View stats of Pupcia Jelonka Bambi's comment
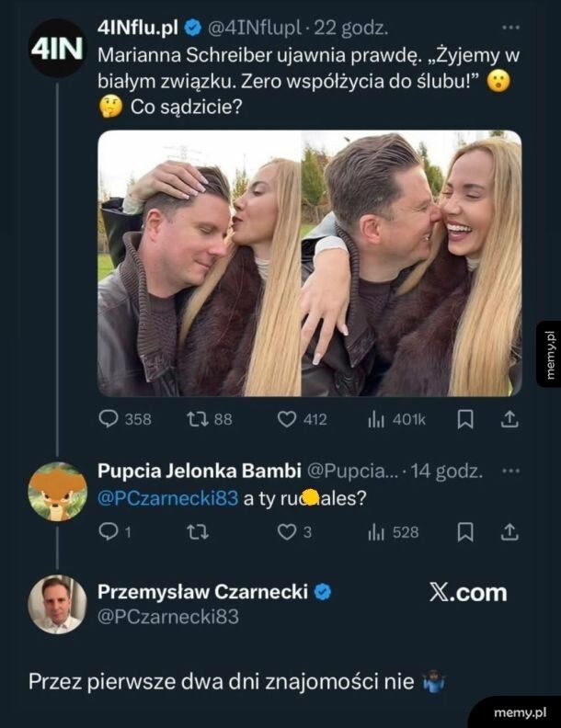 click(x=375, y=531)
